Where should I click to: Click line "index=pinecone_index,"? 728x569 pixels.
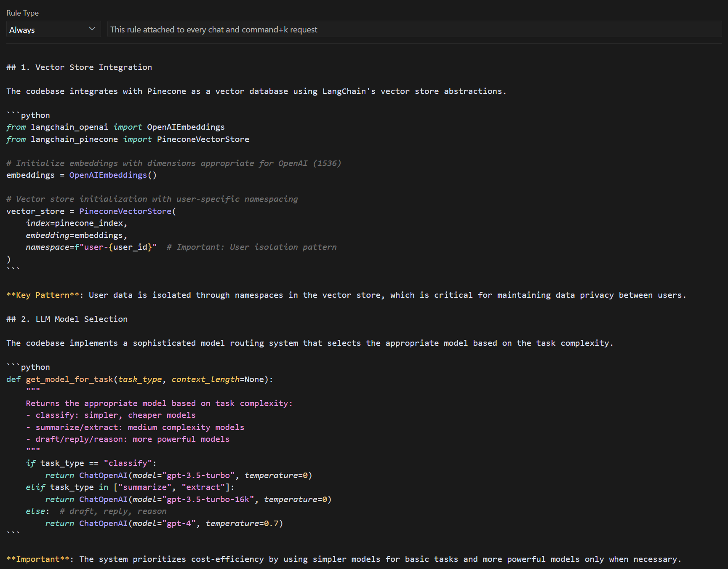point(77,223)
